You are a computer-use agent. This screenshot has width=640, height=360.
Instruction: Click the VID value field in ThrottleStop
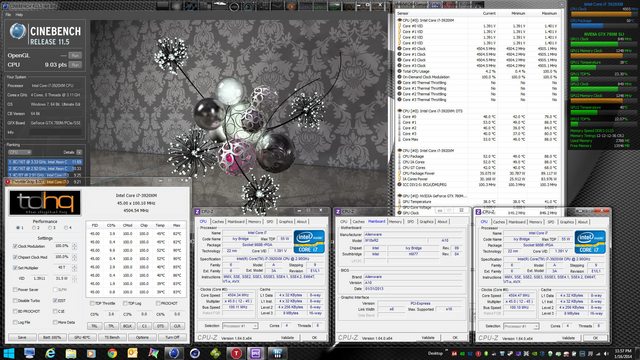click(40, 278)
